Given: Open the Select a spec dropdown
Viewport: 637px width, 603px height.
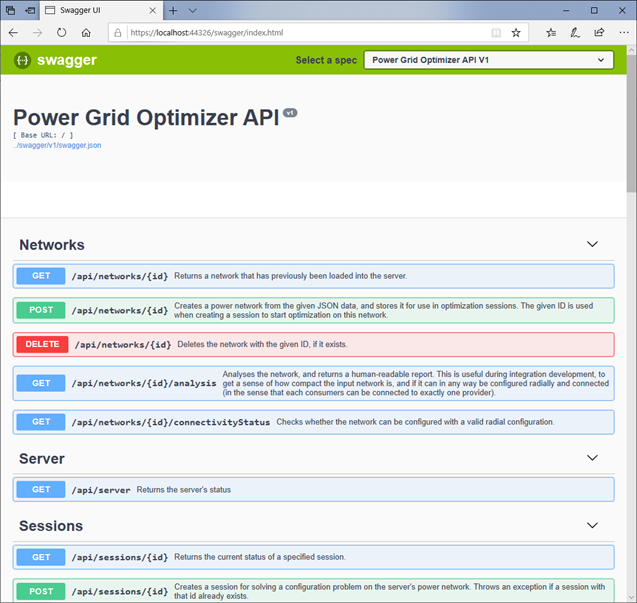Looking at the screenshot, I should tap(488, 60).
